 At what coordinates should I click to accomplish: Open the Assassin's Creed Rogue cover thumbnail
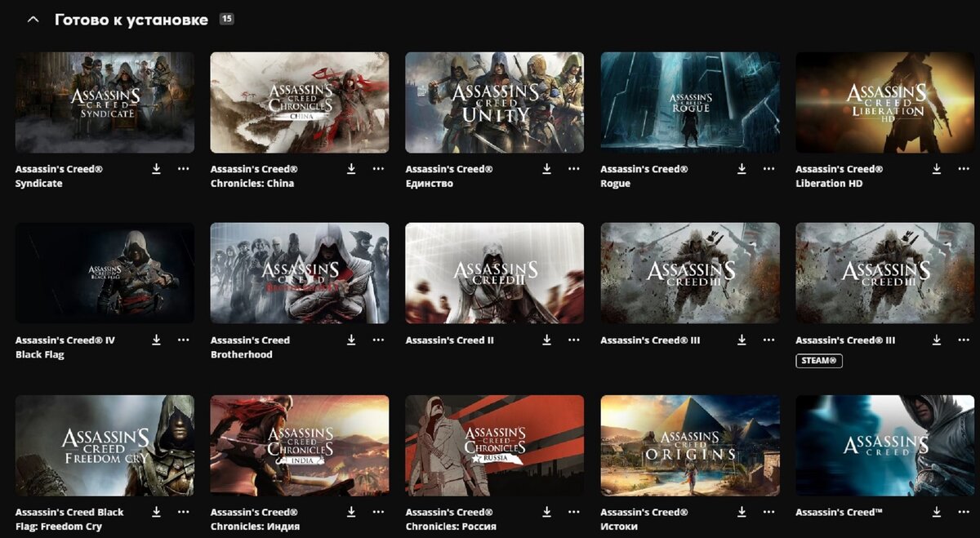point(690,103)
